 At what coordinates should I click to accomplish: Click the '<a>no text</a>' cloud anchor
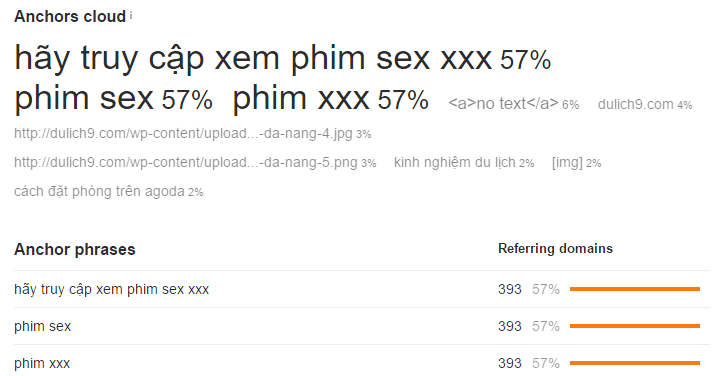tap(503, 104)
